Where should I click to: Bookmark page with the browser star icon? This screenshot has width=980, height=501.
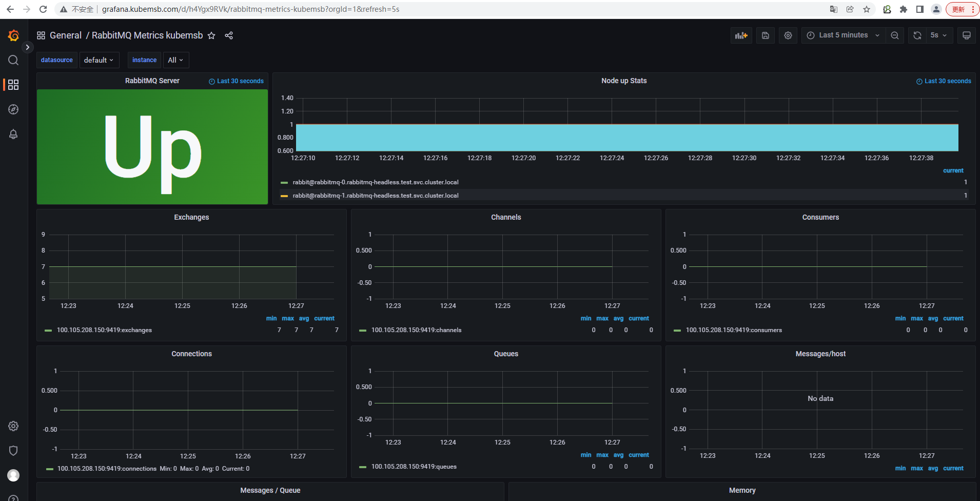coord(867,9)
